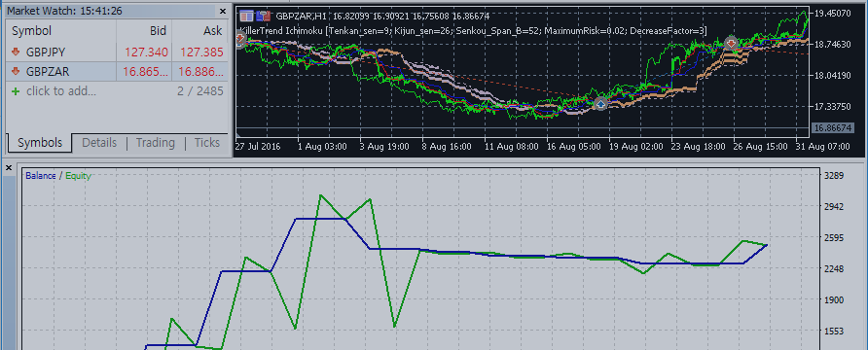Image resolution: width=868 pixels, height=350 pixels.
Task: Click the 19.45070 price scale value
Action: [x=833, y=13]
